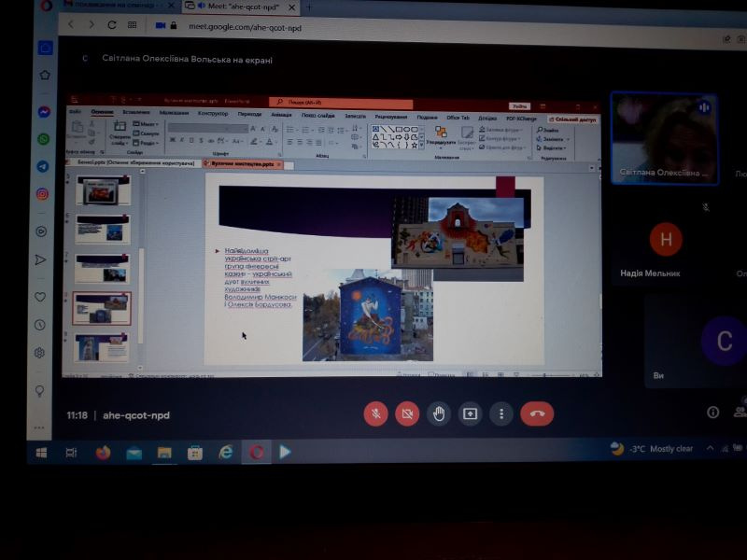Click the Конструктор tab in shared PowerPoint
The image size is (747, 560).
click(x=213, y=113)
